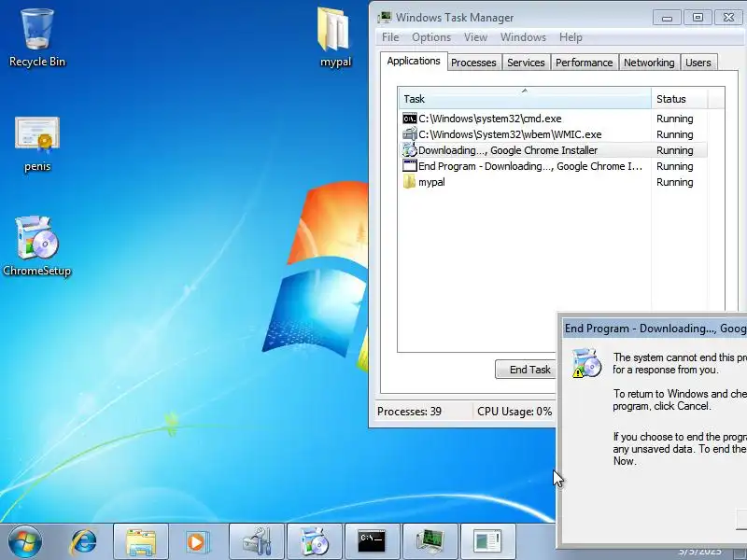The width and height of the screenshot is (747, 560).
Task: Click End Program window icon in list
Action: [x=409, y=166]
